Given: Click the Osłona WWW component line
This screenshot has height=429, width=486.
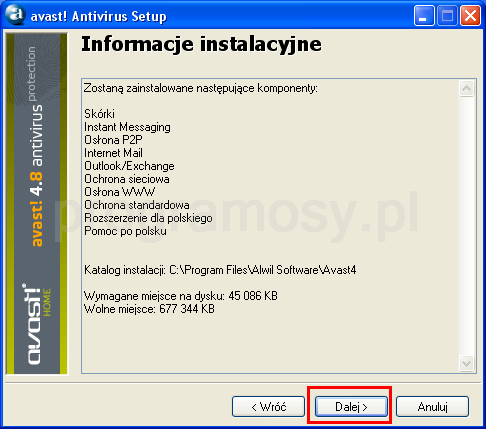Looking at the screenshot, I should pyautogui.click(x=120, y=192).
